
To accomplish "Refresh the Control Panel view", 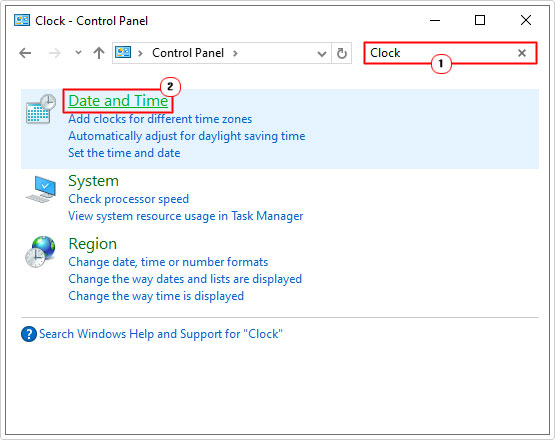I will point(342,53).
